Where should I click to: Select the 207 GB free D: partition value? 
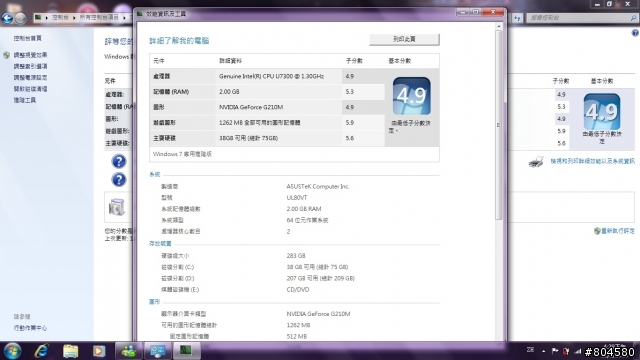tap(320, 278)
